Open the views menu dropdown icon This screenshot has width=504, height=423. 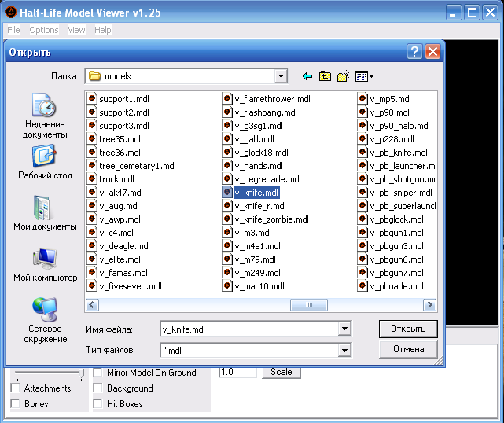[x=362, y=76]
